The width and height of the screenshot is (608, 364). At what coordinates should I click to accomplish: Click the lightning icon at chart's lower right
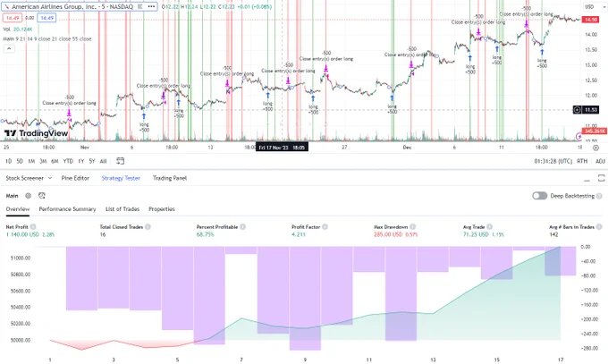[579, 136]
